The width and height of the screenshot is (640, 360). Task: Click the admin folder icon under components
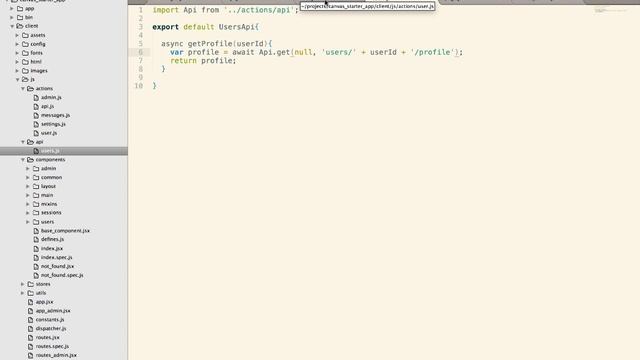pos(36,168)
